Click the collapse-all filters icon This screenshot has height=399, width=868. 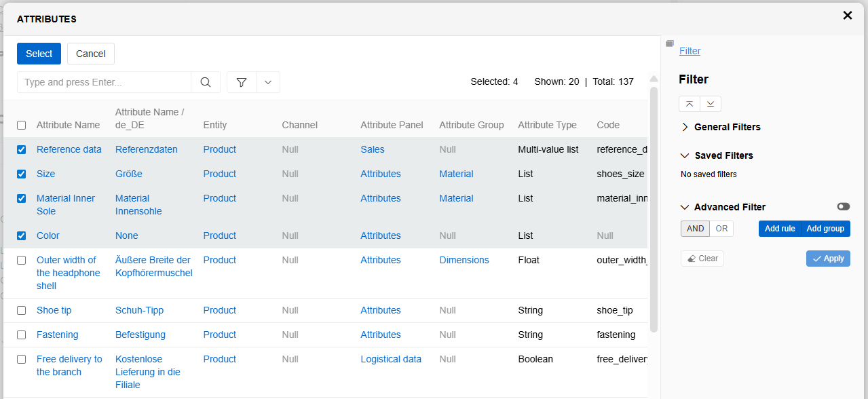[x=690, y=104]
